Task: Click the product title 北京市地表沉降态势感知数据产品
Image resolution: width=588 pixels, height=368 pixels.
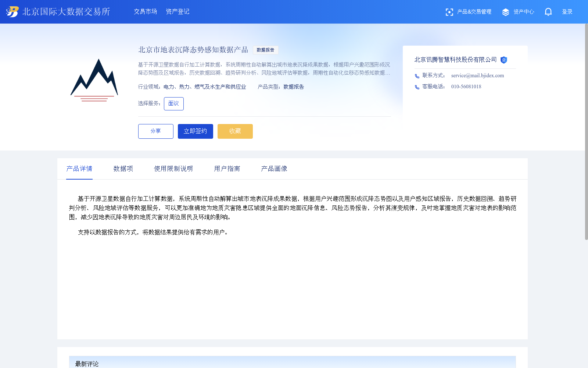Action: [193, 50]
